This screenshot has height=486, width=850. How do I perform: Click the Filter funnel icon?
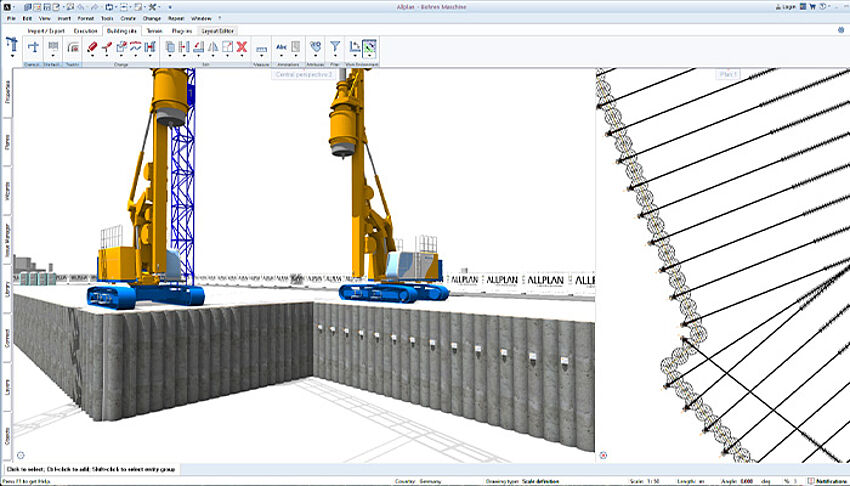point(335,47)
